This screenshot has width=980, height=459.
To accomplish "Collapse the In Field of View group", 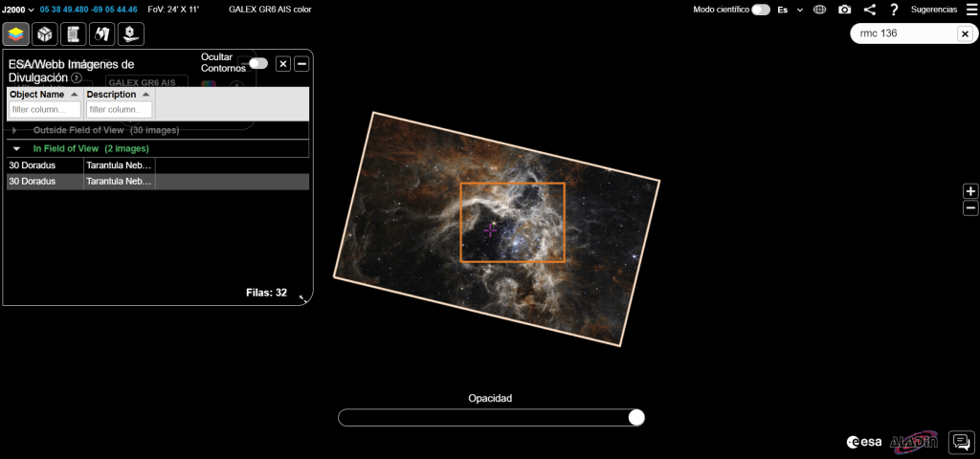I will (x=16, y=149).
